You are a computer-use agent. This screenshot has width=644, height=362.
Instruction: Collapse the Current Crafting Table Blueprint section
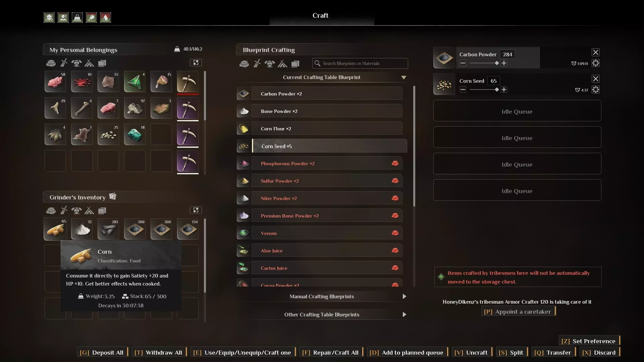(404, 77)
